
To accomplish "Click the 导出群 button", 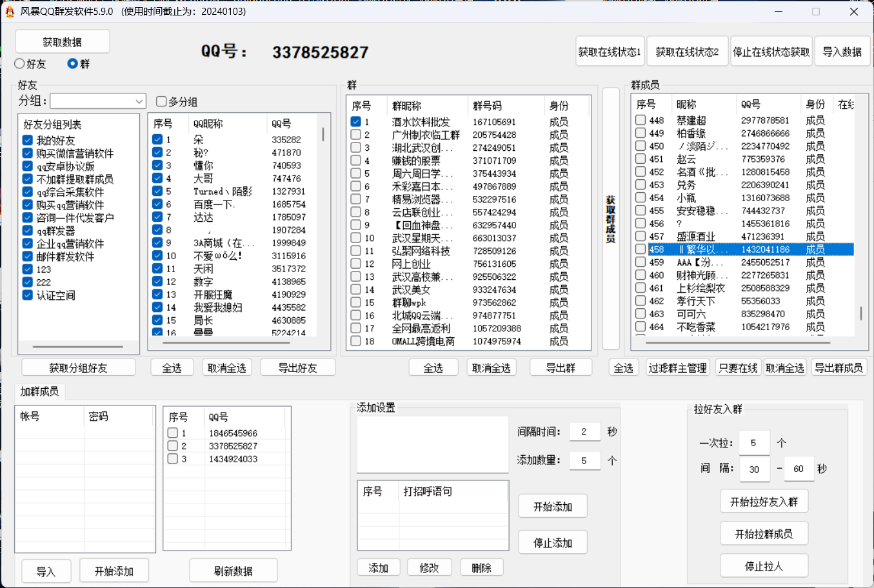I will click(561, 367).
